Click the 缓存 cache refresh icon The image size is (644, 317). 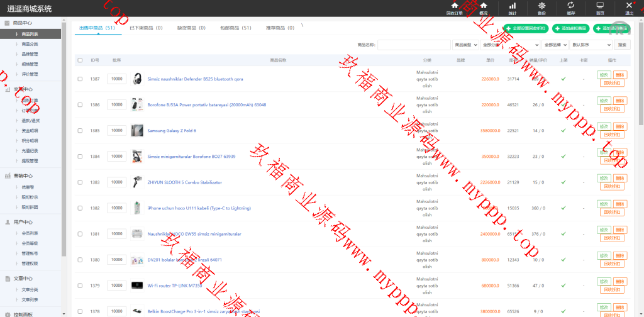coord(570,8)
